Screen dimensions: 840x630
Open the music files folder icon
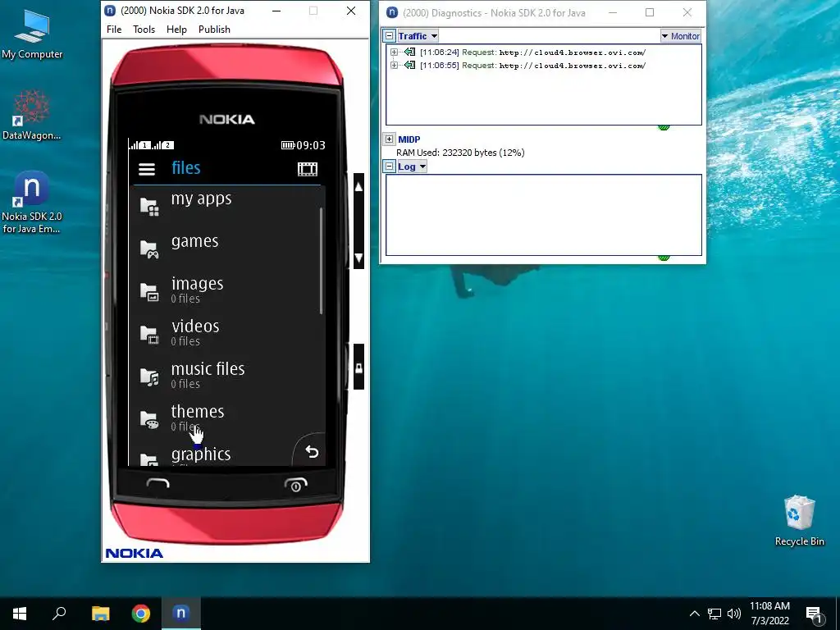[149, 377]
